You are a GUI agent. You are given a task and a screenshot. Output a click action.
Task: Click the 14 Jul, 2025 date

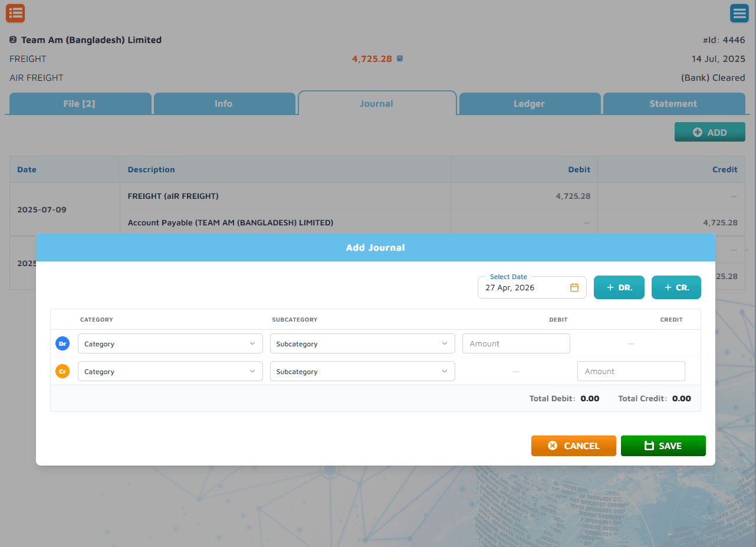click(x=718, y=59)
